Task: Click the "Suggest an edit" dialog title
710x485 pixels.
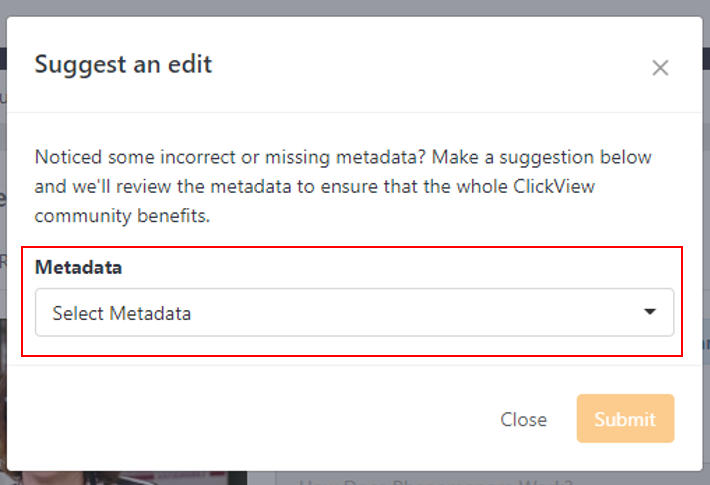Action: click(x=123, y=65)
